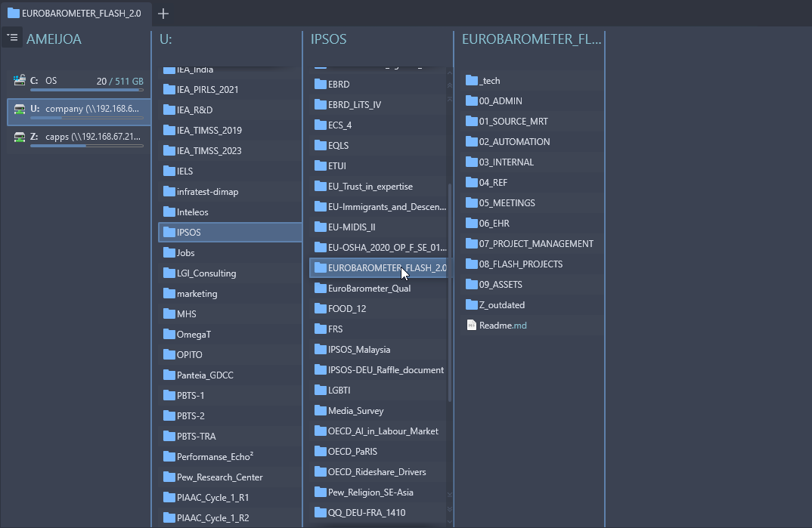The height and width of the screenshot is (528, 812).
Task: Click the Jobs folder icon
Action: click(x=169, y=252)
